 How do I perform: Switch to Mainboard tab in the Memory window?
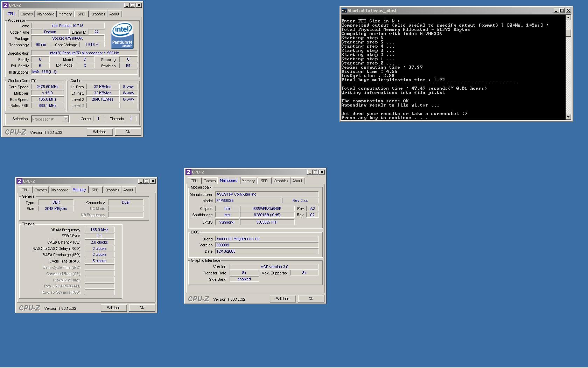pyautogui.click(x=59, y=190)
